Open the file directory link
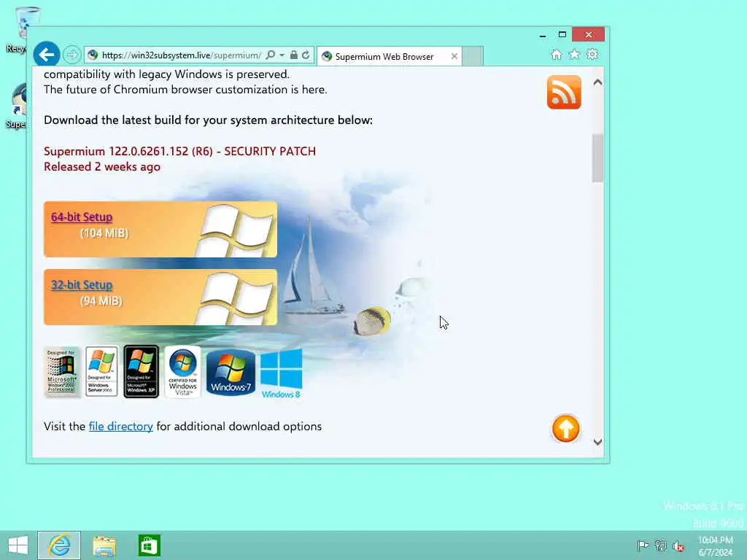The image size is (747, 560). pyautogui.click(x=120, y=426)
